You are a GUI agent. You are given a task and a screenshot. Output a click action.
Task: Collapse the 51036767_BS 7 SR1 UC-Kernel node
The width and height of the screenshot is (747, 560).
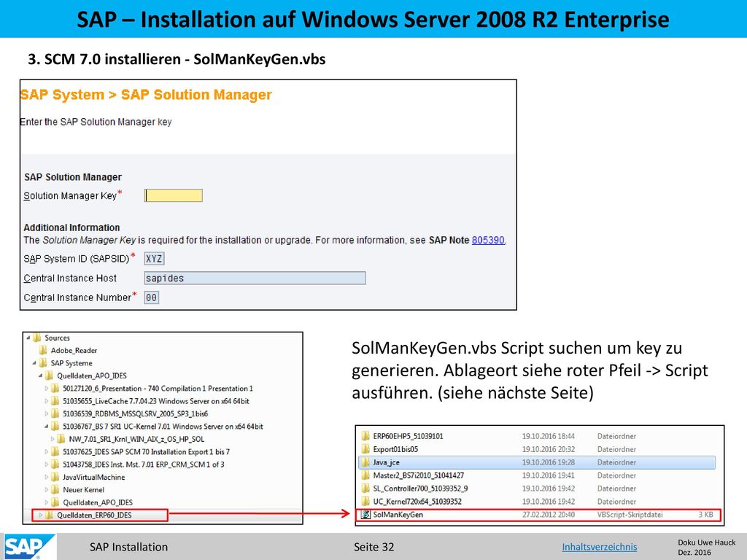(46, 426)
